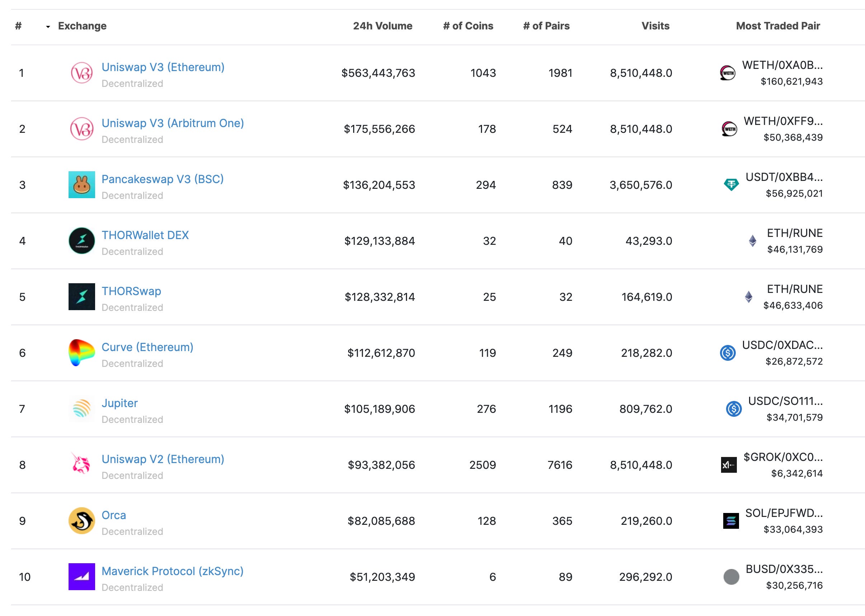Screen dimensions: 865x616
Task: Click the # rank column header
Action: coord(18,26)
